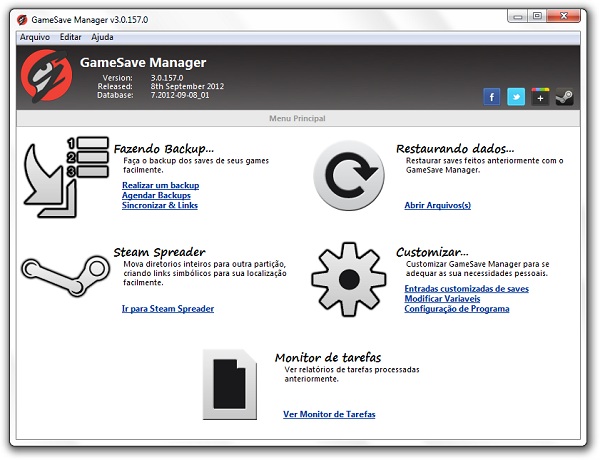Click the task monitor document icon
The image size is (600, 460).
coord(230,385)
